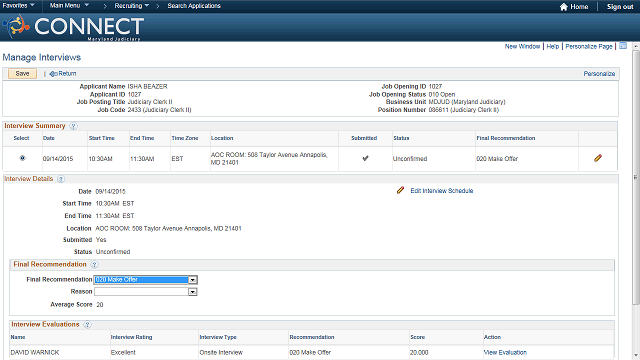Open the Recruiting breadcrumb menu
Image resolution: width=640 pixels, height=360 pixels.
coord(131,6)
